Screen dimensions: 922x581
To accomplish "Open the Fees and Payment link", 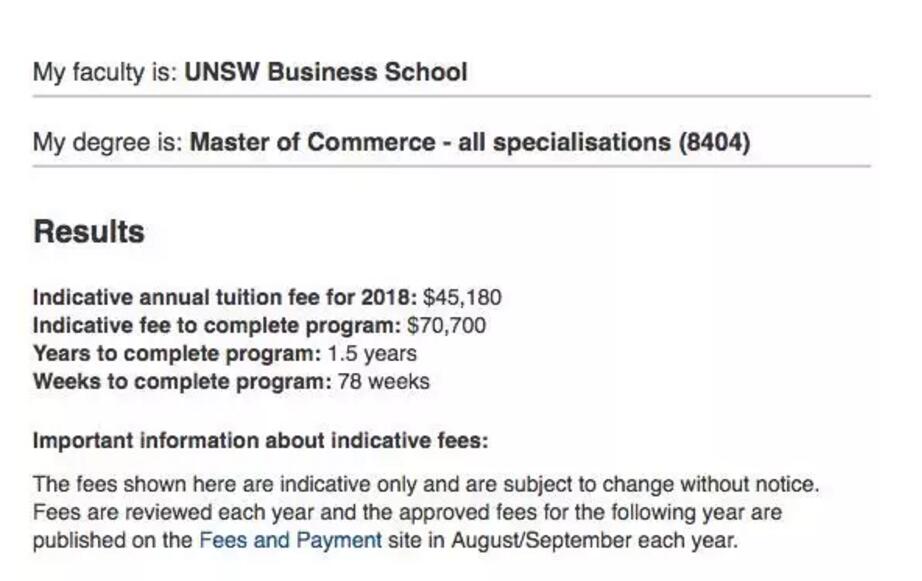I will (290, 540).
